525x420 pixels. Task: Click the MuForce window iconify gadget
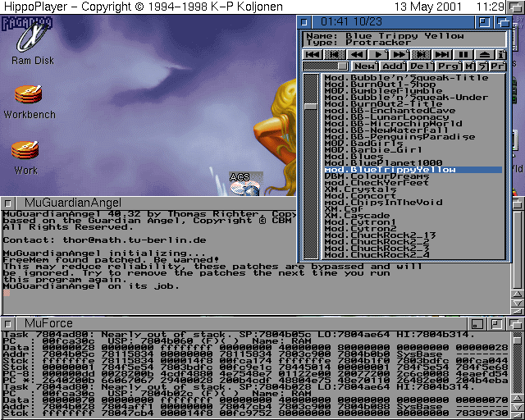coord(477,323)
